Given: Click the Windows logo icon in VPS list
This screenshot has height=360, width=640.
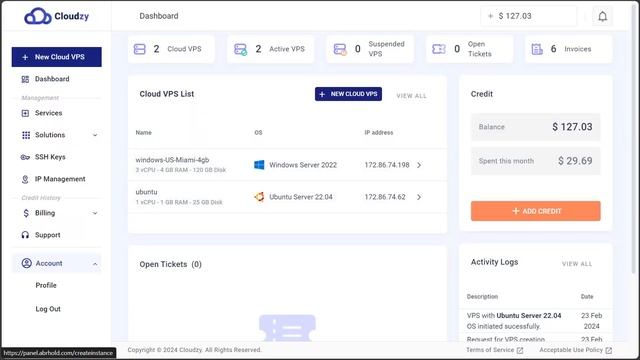Looking at the screenshot, I should pos(259,165).
